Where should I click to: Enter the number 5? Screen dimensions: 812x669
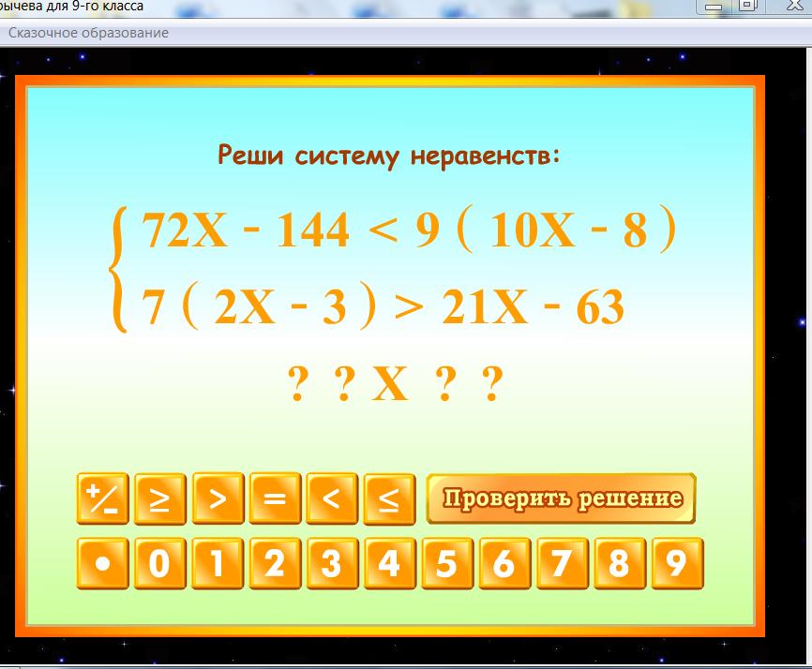click(447, 563)
